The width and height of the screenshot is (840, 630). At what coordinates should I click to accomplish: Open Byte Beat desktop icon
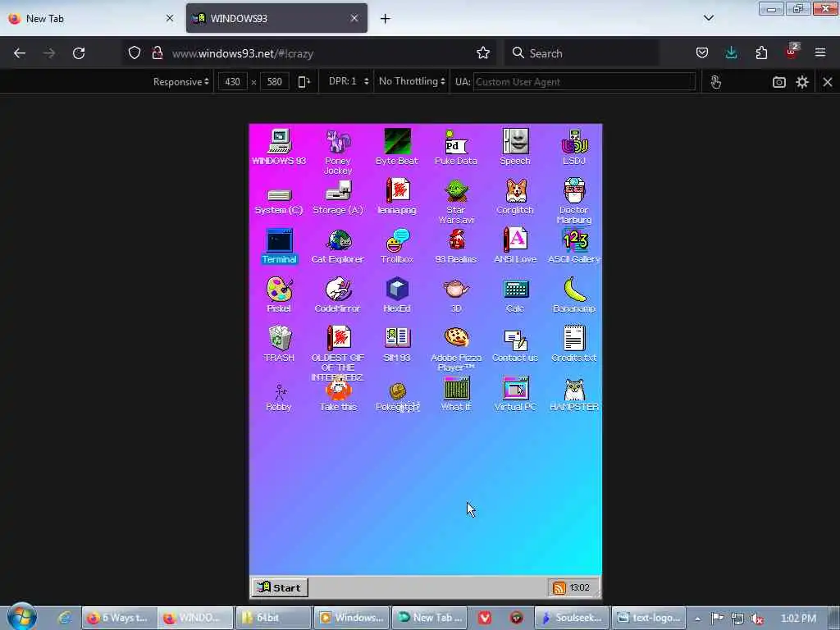point(397,141)
